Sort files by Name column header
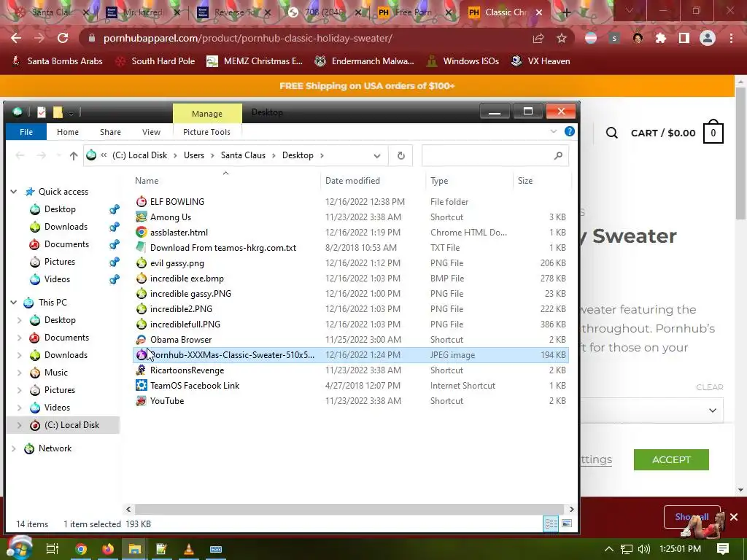 147,181
